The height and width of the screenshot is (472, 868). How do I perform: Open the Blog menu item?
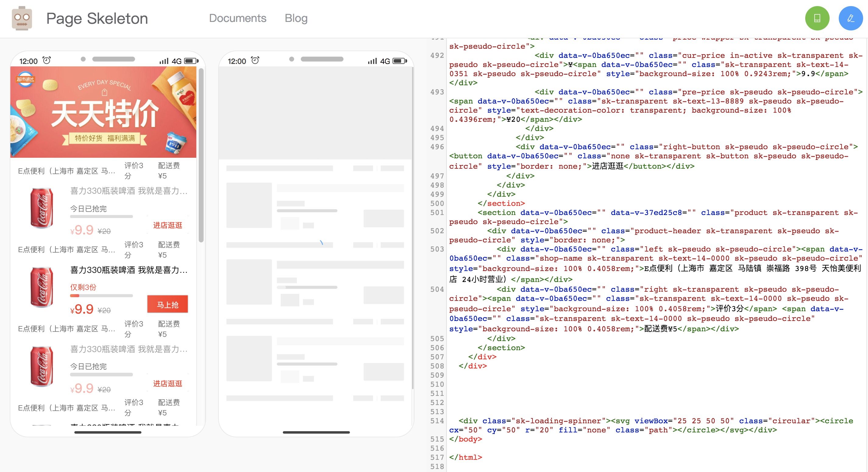click(296, 18)
